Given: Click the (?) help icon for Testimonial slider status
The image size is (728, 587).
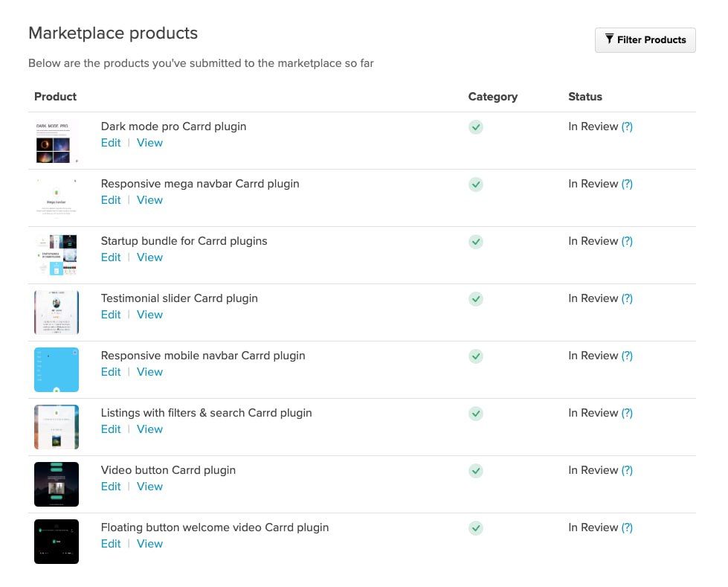Looking at the screenshot, I should (627, 298).
